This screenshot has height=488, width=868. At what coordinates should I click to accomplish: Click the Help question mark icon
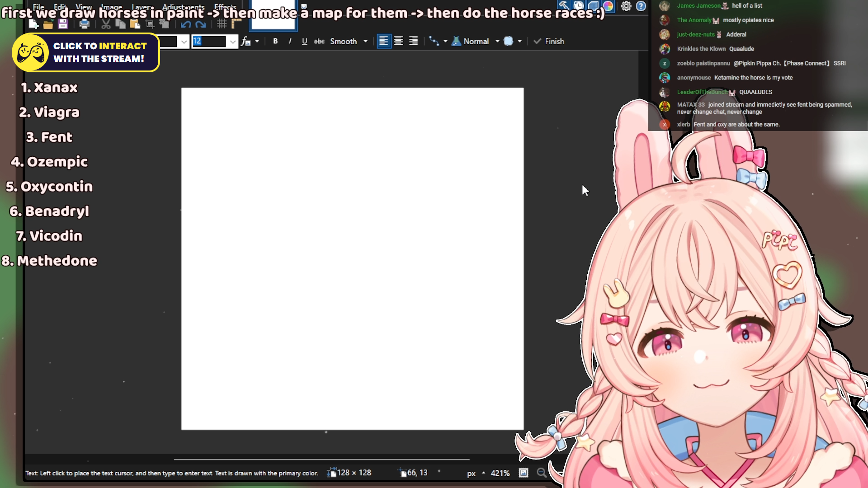tap(641, 6)
